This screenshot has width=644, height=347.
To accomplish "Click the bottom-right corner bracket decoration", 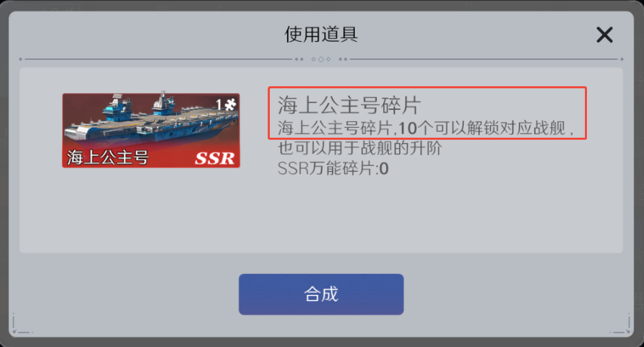I will [x=621, y=325].
